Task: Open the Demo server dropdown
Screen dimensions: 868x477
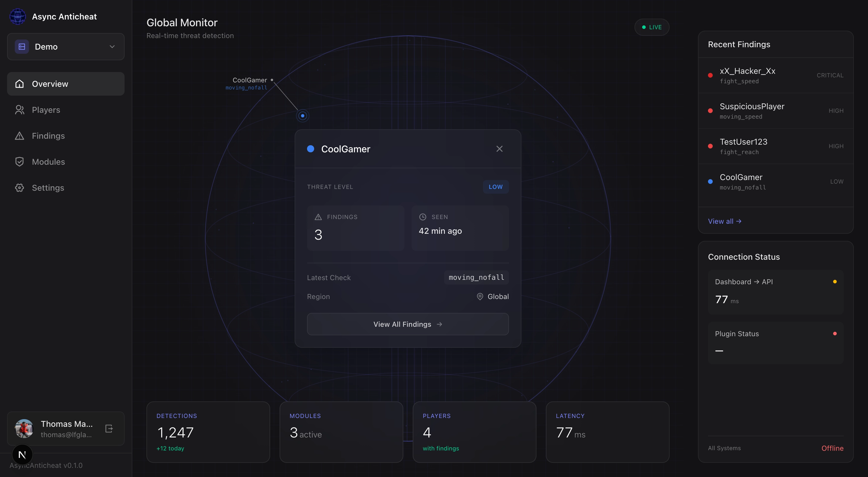Action: 66,46
